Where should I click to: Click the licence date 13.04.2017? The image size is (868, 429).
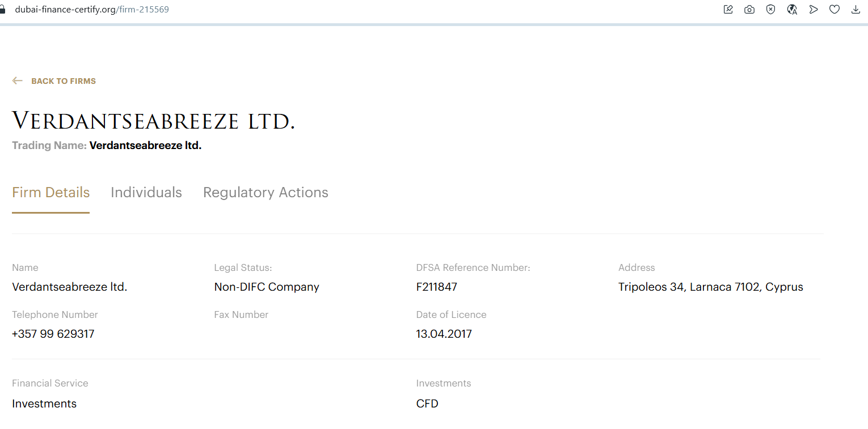[x=444, y=334]
